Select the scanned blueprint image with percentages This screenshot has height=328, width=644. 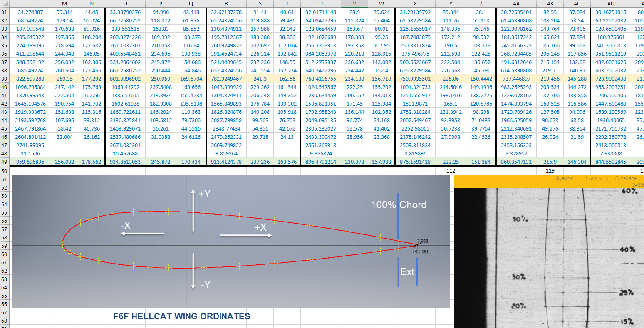549,258
